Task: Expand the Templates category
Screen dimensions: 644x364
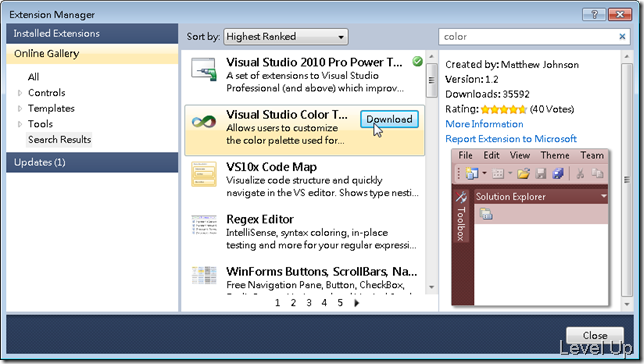Action: tap(19, 108)
